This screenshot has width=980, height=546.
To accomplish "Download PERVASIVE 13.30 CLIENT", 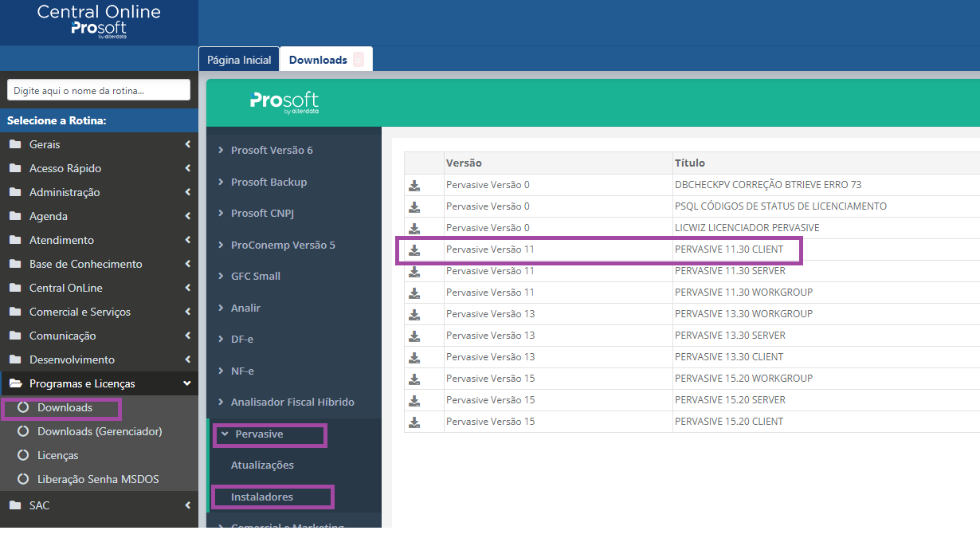I will click(x=414, y=357).
